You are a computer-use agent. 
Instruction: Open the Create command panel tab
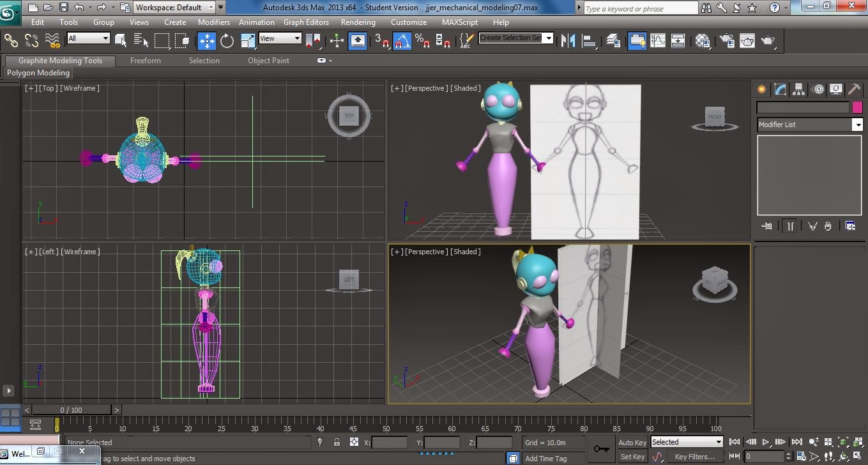(x=761, y=89)
